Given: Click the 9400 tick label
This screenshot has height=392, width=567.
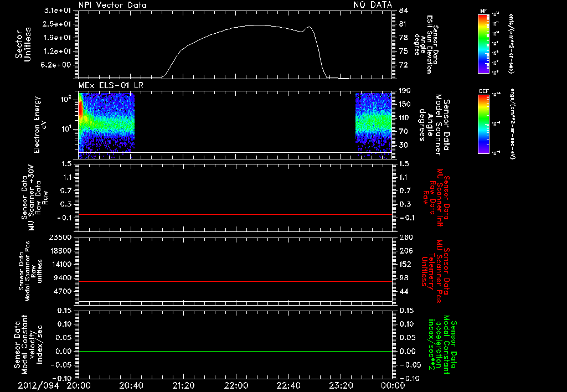Looking at the screenshot, I should [x=63, y=278].
